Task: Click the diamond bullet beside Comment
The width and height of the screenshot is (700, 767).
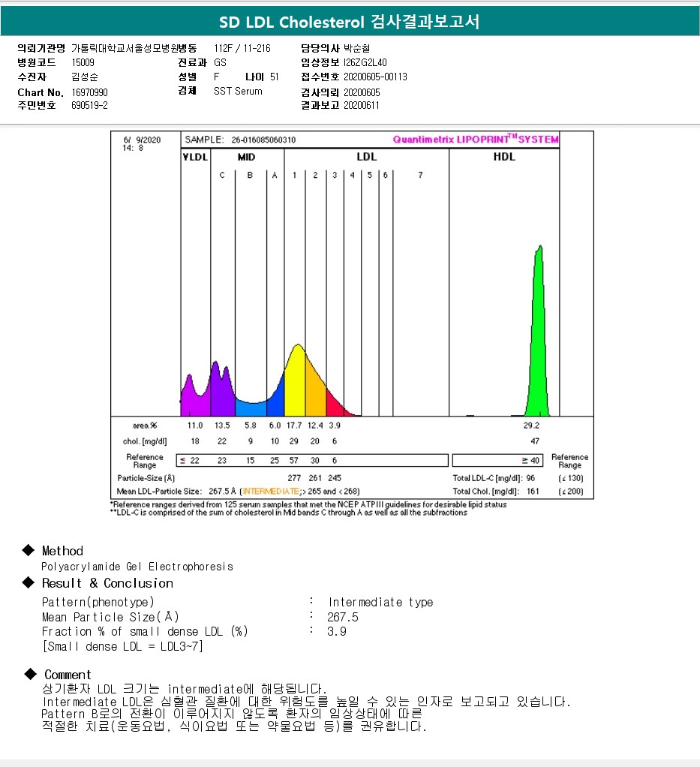Action: pyautogui.click(x=30, y=674)
